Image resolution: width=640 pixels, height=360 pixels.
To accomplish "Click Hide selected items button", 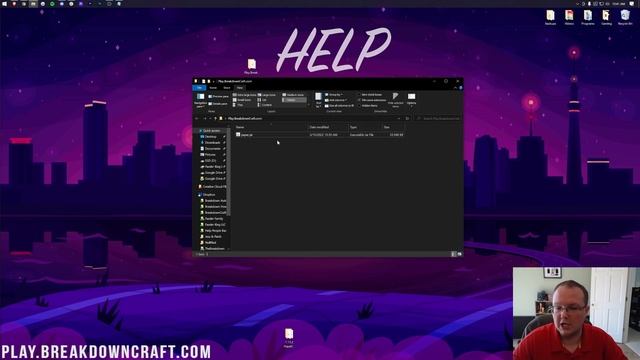I will [x=395, y=100].
